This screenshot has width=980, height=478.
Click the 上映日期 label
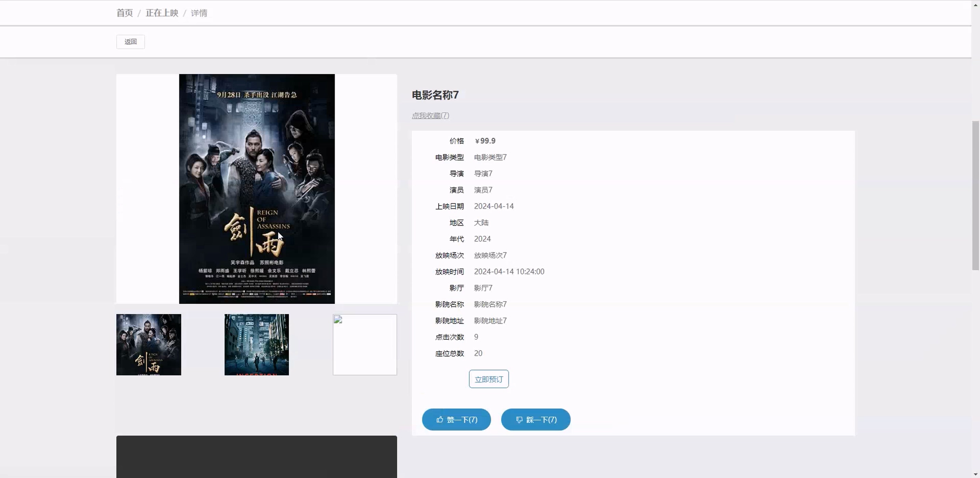pyautogui.click(x=449, y=206)
